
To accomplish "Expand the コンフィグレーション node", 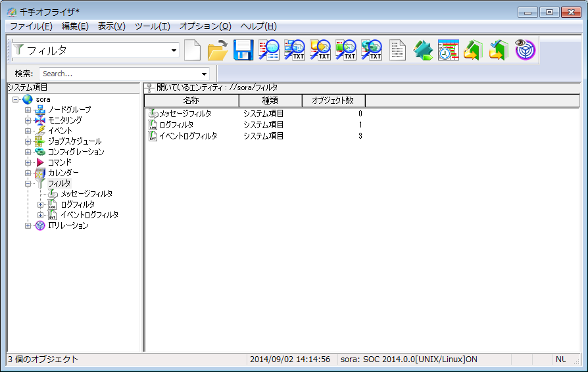I will (x=28, y=152).
